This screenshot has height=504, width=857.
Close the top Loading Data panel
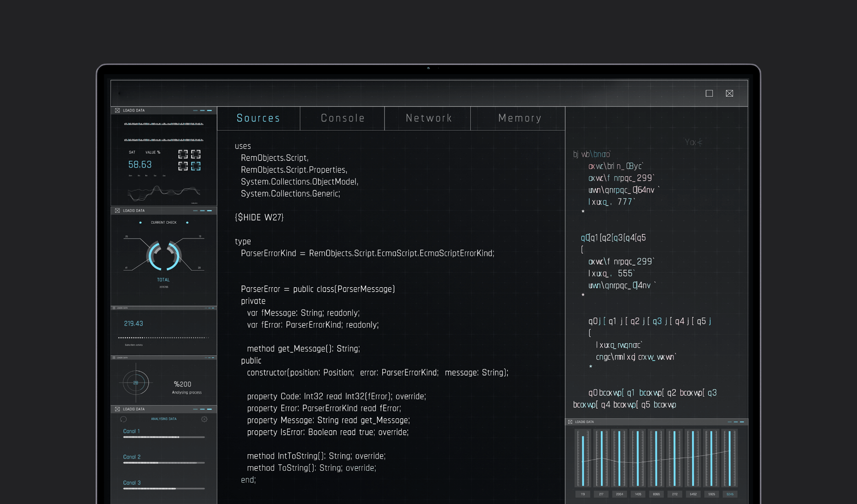117,110
